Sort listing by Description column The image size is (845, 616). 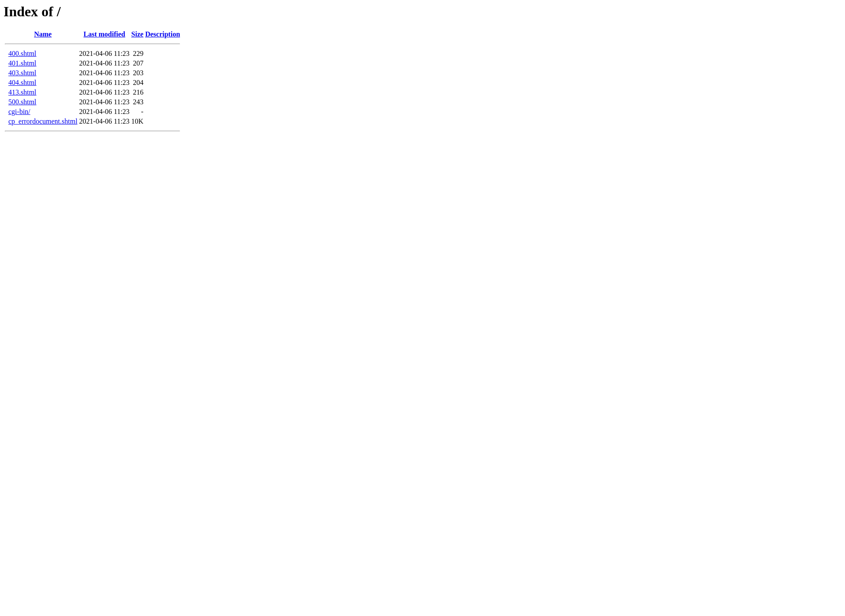[163, 34]
